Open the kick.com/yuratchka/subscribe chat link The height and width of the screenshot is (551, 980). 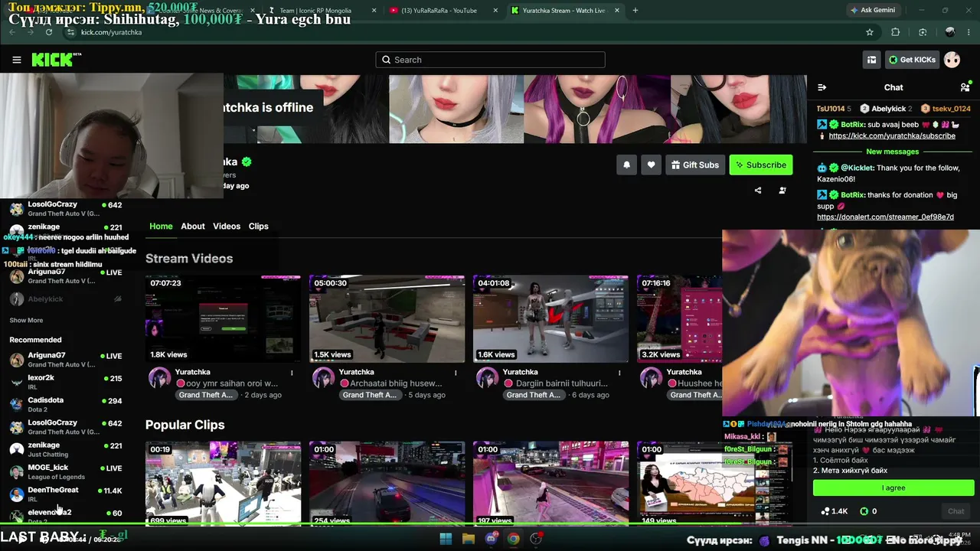[x=892, y=136]
